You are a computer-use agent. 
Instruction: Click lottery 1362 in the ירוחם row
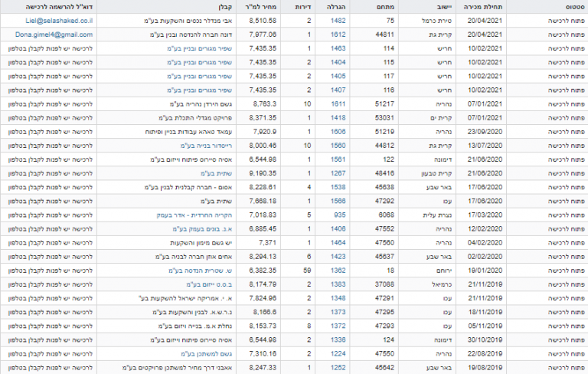338,270
